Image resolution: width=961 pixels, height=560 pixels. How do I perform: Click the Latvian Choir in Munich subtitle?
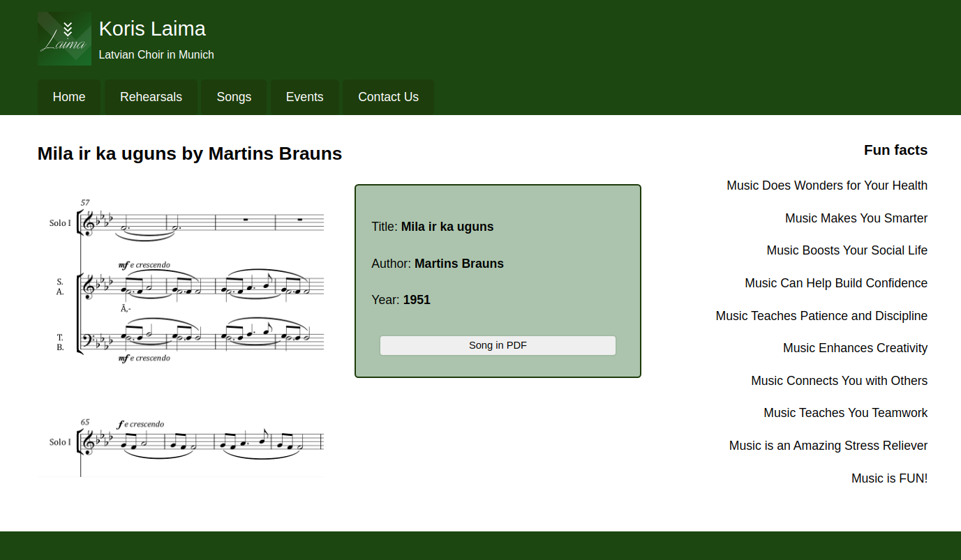pos(156,55)
